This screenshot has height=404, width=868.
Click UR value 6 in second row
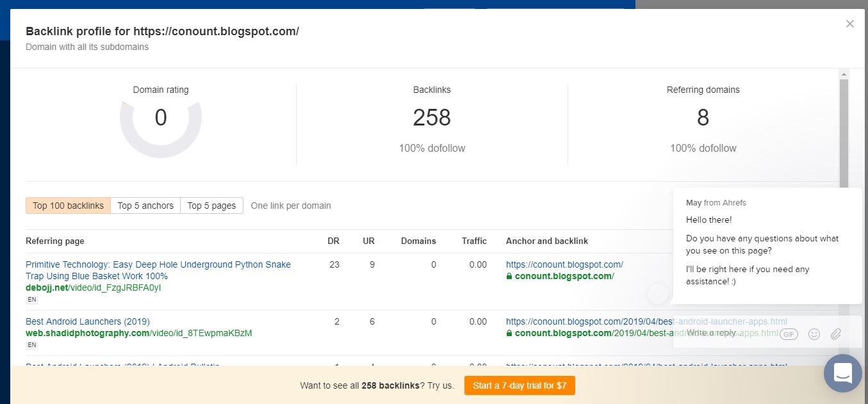point(372,321)
